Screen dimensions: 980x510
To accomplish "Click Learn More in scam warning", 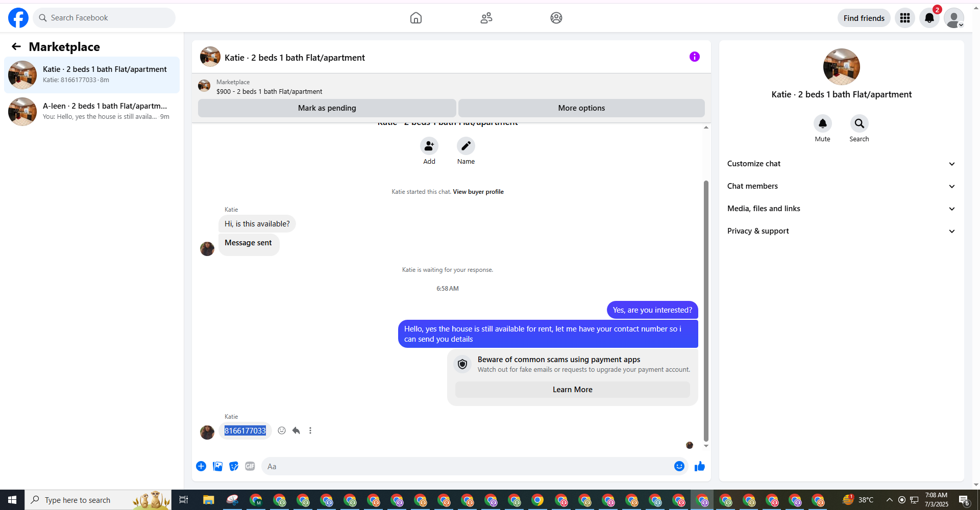I will 573,390.
